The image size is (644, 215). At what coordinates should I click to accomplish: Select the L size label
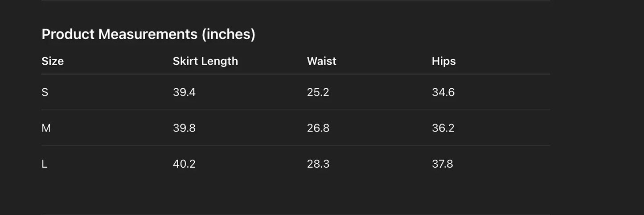click(44, 164)
